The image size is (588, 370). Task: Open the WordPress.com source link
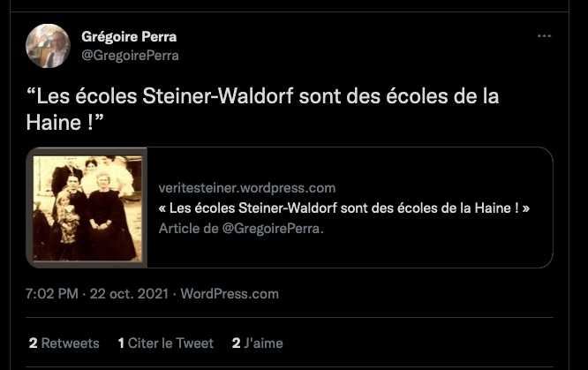coord(230,293)
